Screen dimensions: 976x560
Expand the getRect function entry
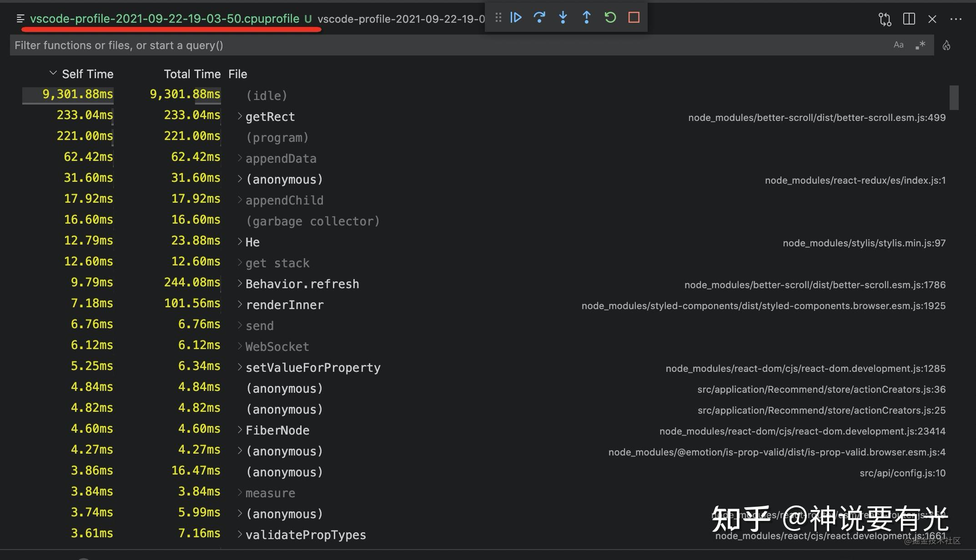[x=240, y=116]
